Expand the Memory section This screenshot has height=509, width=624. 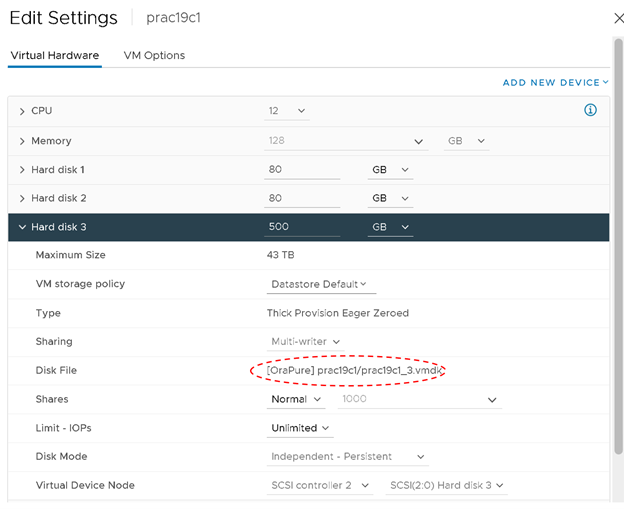pos(22,141)
